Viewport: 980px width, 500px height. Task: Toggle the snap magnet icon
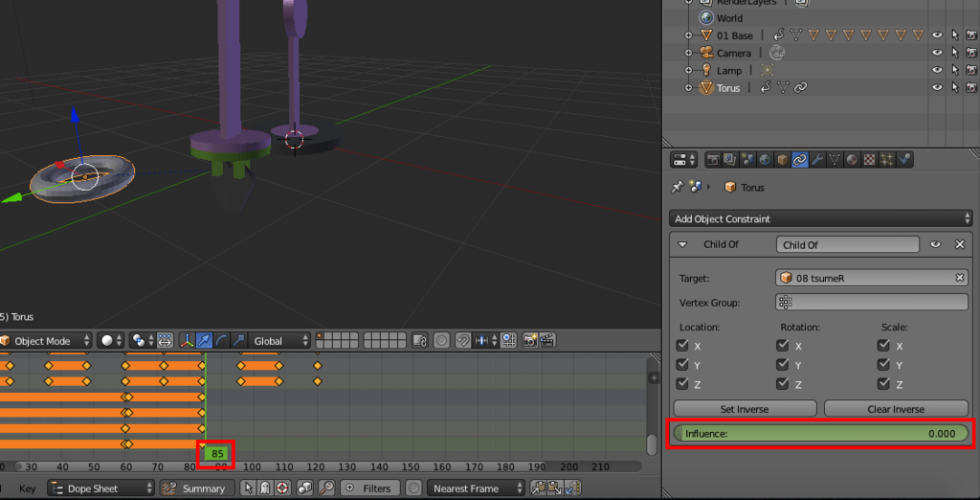tap(463, 340)
